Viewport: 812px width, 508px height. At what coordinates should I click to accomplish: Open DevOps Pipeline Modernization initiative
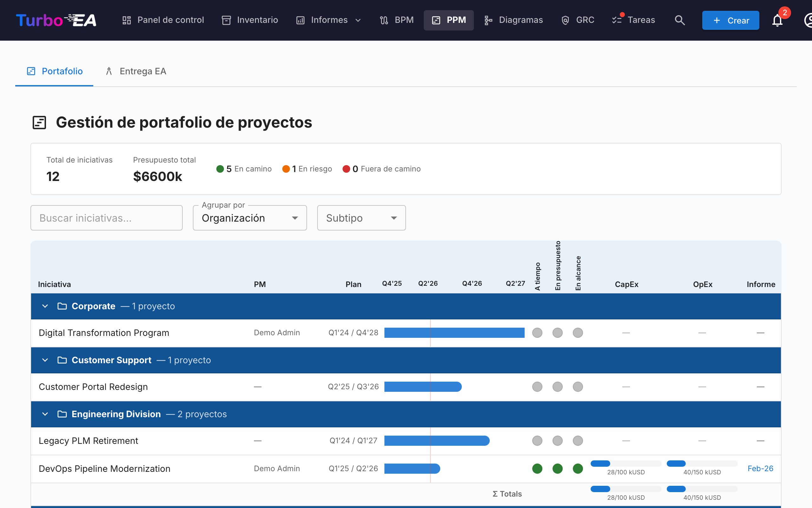click(105, 468)
